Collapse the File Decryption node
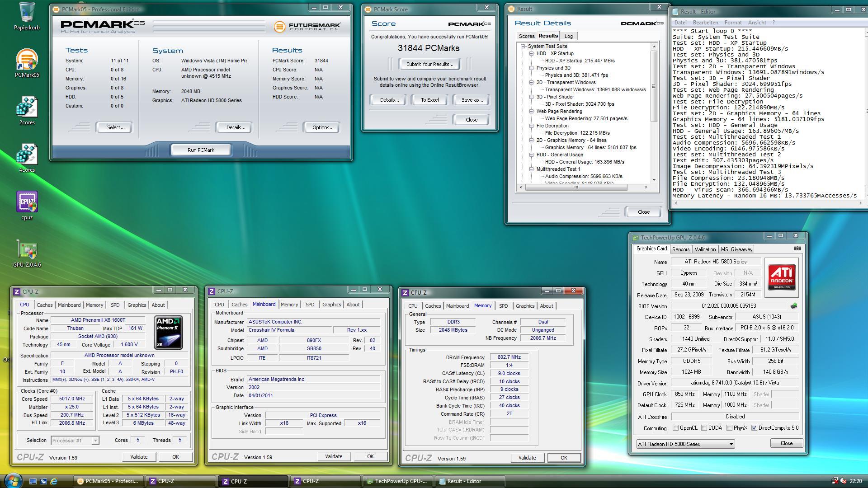The width and height of the screenshot is (868, 488). 532,126
